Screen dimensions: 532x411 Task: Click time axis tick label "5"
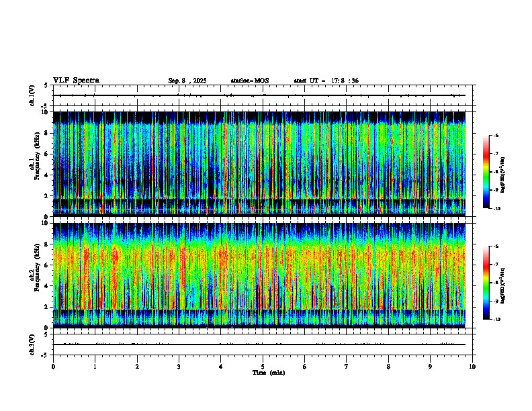coord(263,367)
